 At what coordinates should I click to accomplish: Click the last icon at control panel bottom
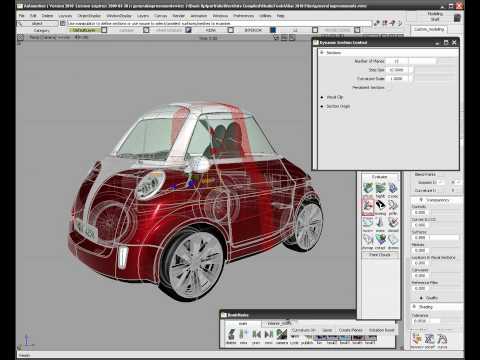[442, 339]
